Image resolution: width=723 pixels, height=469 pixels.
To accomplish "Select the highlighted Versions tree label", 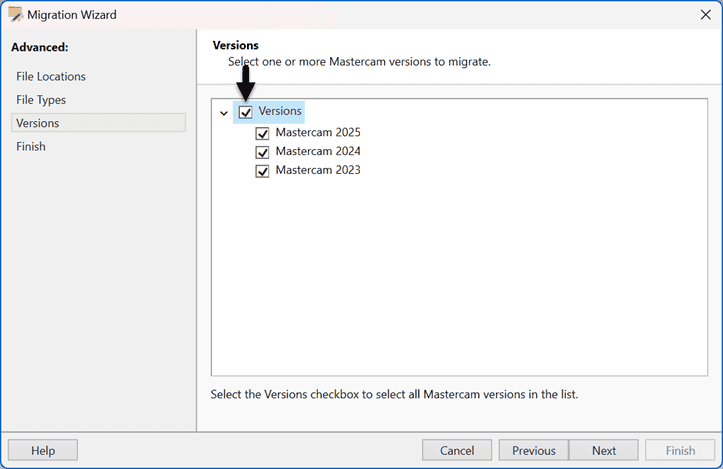I will [x=280, y=111].
